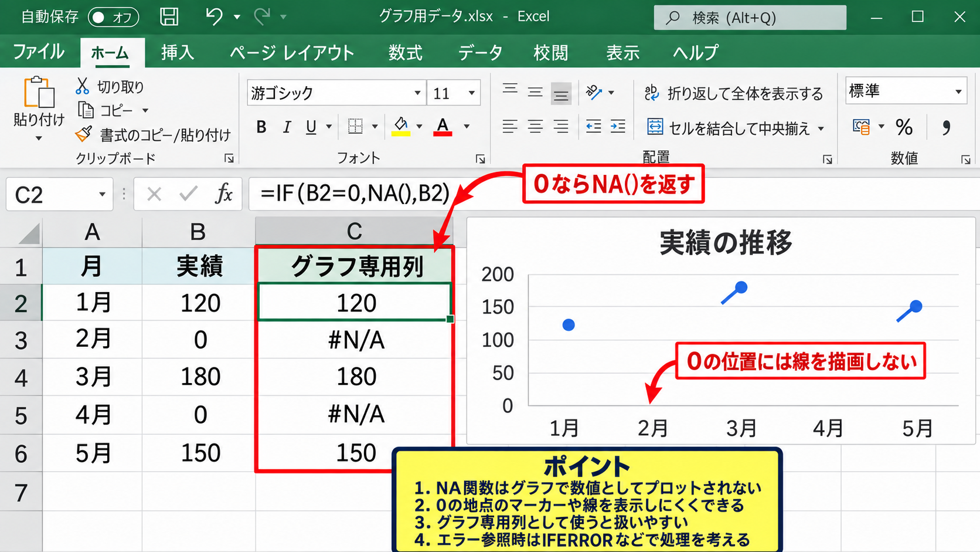Image resolution: width=980 pixels, height=552 pixels.
Task: Click the Borders grid icon
Action: 355,126
